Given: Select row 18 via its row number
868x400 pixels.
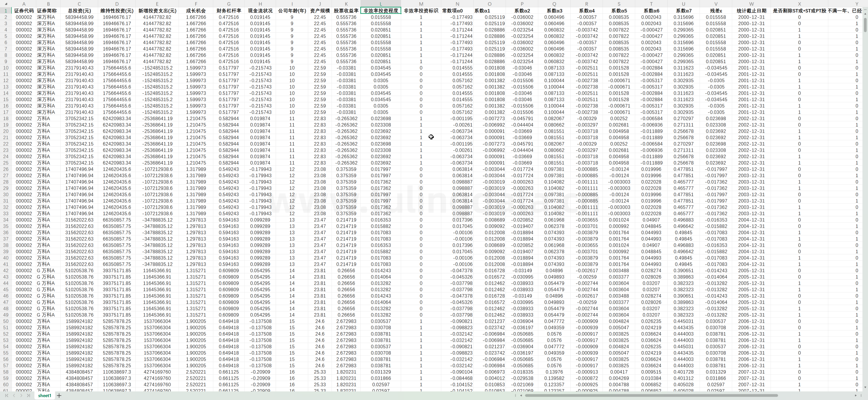Looking at the screenshot, I should point(6,118).
